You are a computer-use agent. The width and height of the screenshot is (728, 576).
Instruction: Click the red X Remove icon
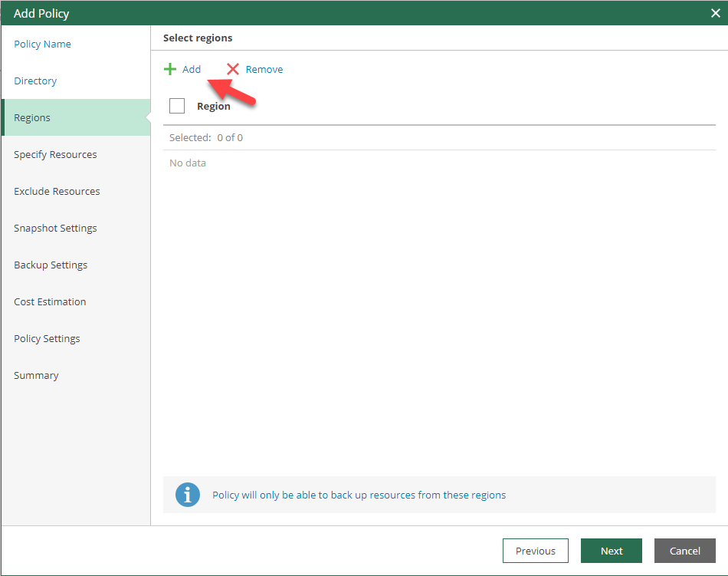[233, 70]
